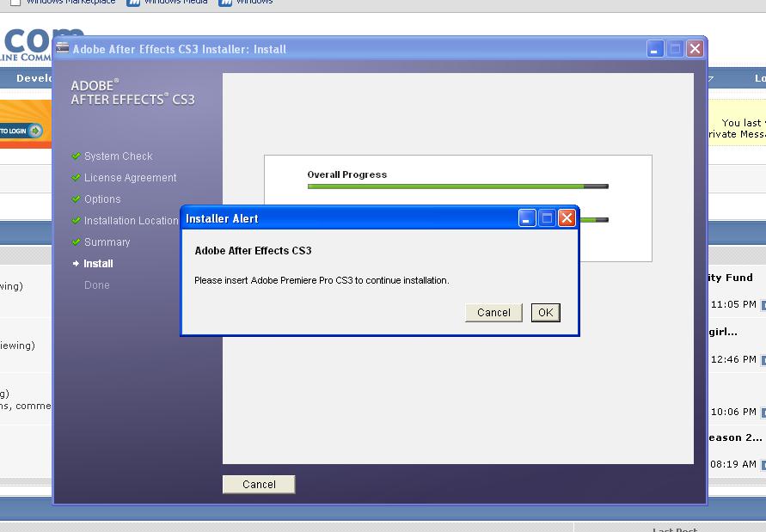Click the Overall Progress label

point(346,174)
